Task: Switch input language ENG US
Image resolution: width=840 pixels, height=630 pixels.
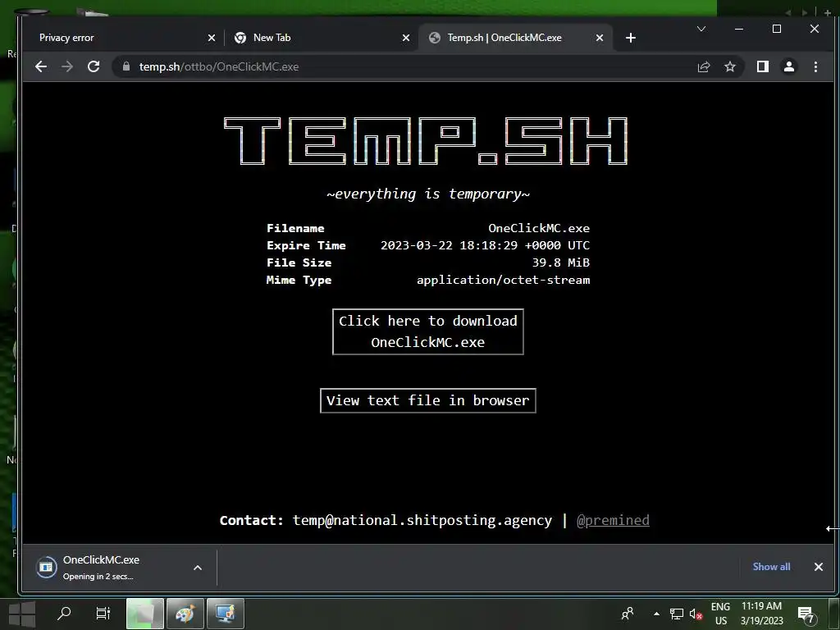Action: [720, 614]
